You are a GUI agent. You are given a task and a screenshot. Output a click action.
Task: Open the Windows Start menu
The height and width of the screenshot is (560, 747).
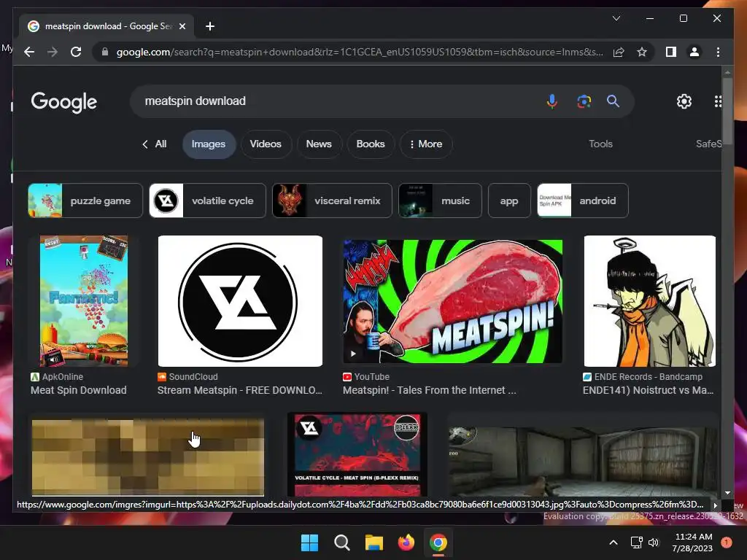click(x=309, y=542)
